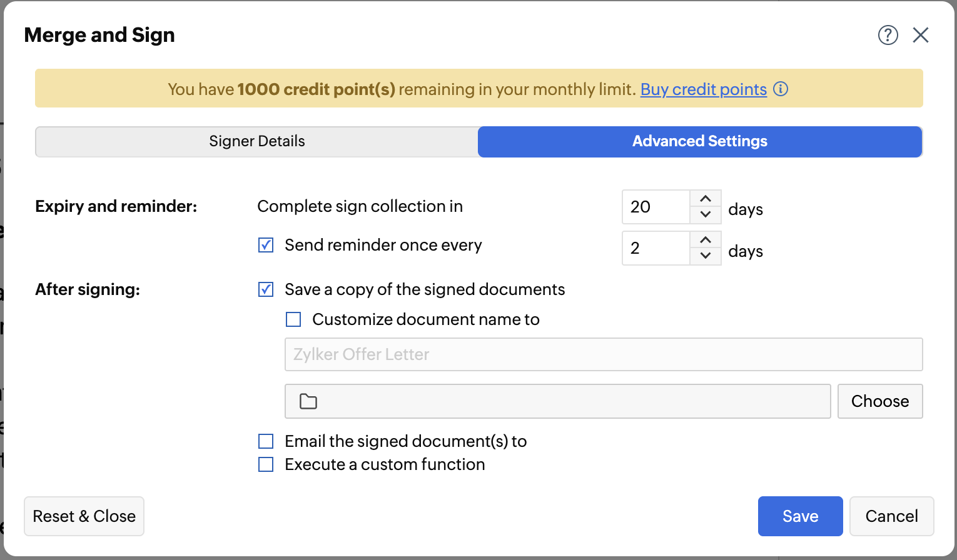Screen dimensions: 957x560
Task: Decrease sign collection days with down arrow
Action: pos(706,214)
